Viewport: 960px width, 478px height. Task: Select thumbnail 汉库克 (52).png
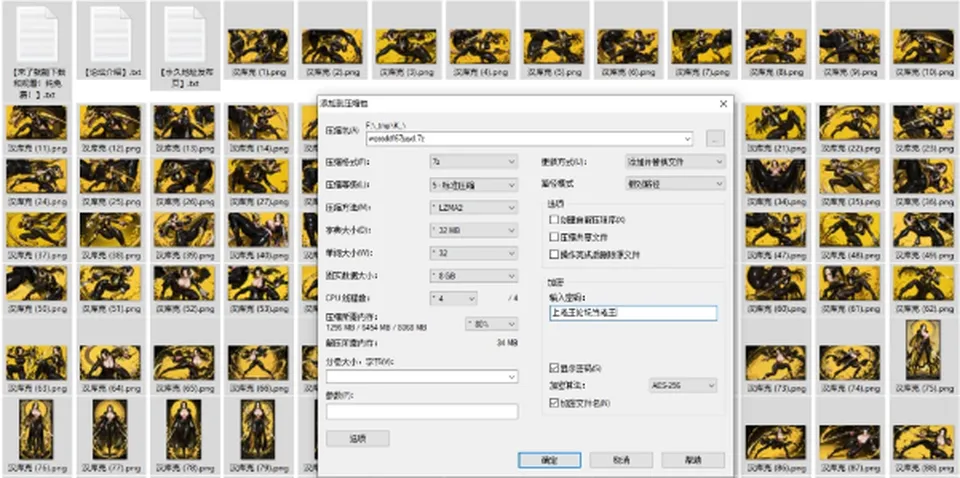[x=184, y=283]
